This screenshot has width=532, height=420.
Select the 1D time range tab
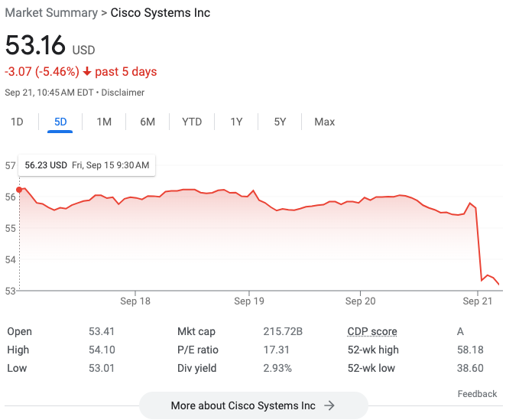tap(17, 122)
